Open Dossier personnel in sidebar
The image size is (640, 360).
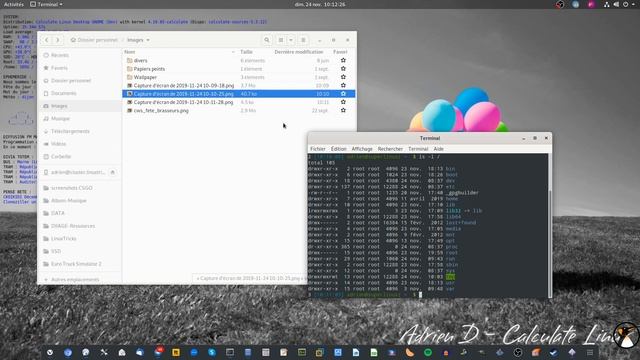coord(80,80)
